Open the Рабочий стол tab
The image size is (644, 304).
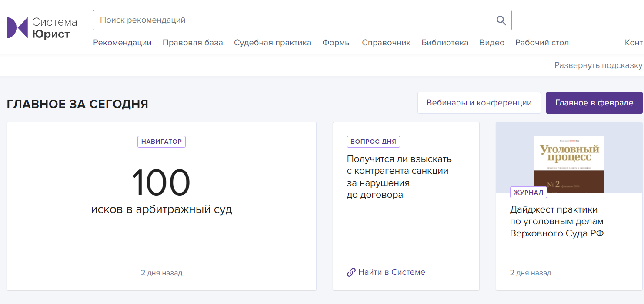542,43
